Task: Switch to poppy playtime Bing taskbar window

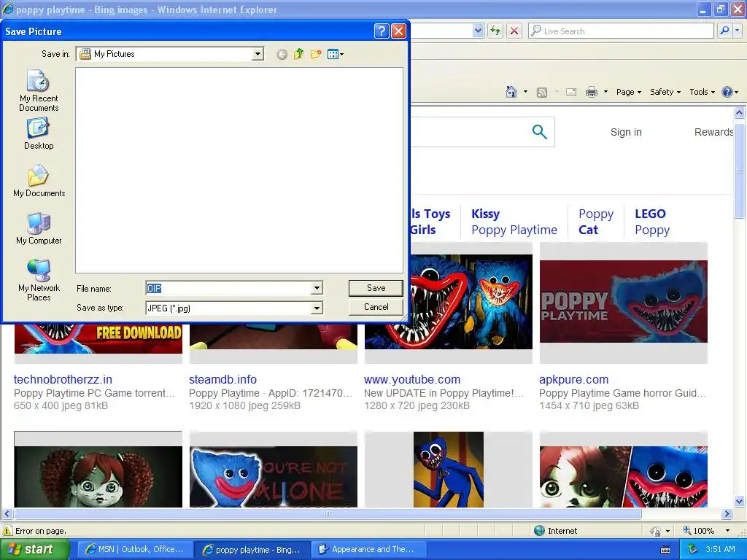Action: pos(252,550)
